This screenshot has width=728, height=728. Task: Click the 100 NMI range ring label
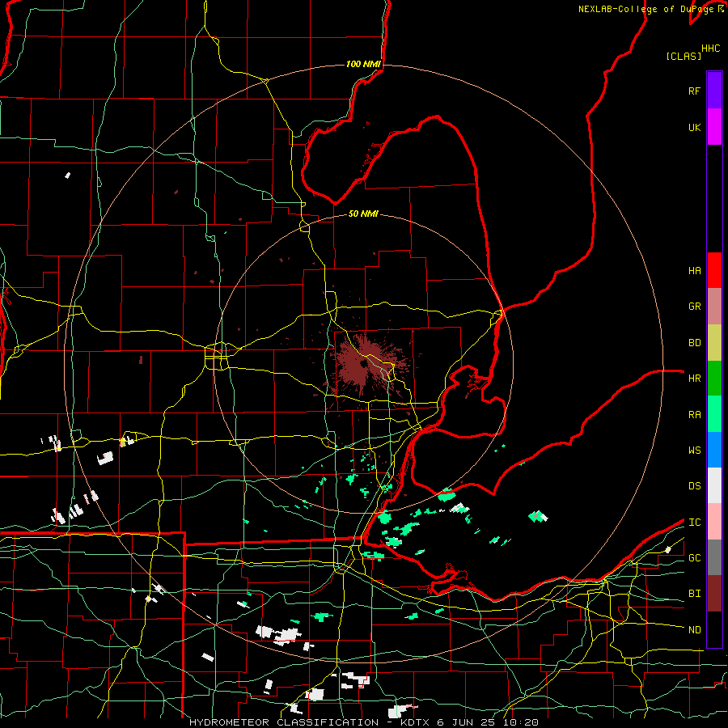coord(363,64)
